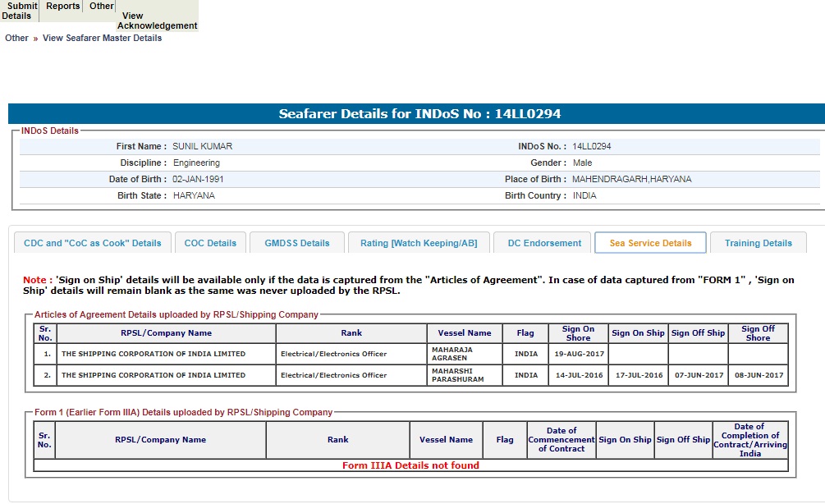Image resolution: width=825 pixels, height=504 pixels.
Task: Click the "Form IIIA Details not found" message
Action: pos(410,465)
